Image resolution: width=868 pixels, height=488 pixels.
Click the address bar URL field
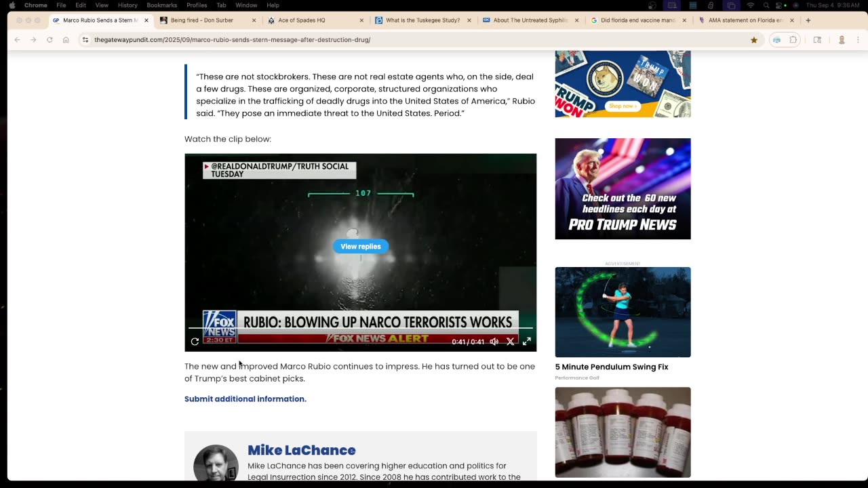[420, 40]
